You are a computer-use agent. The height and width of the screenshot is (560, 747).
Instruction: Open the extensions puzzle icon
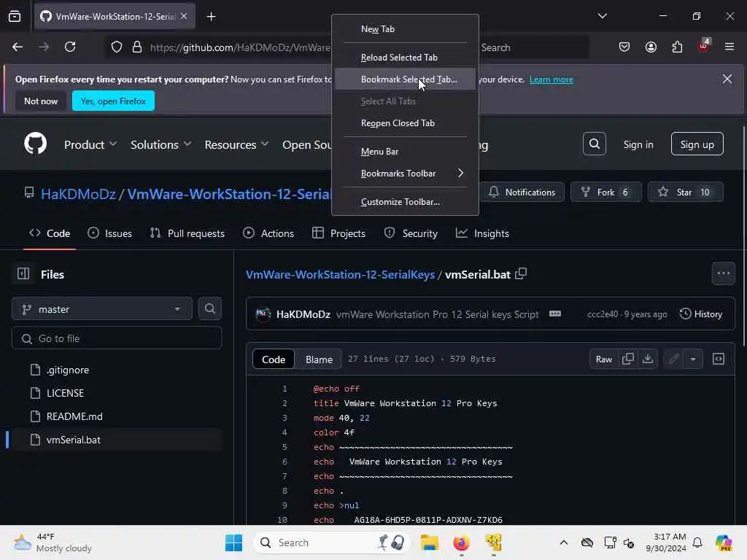pyautogui.click(x=677, y=47)
